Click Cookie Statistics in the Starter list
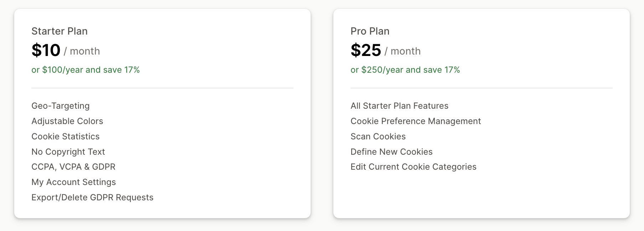This screenshot has height=231, width=644. point(66,137)
